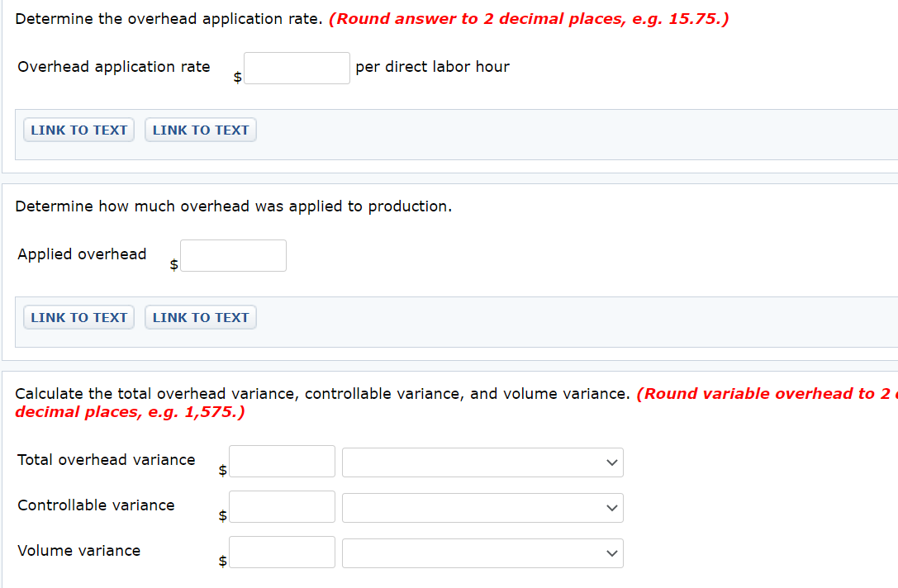Open the Total overhead variance dropdown
The width and height of the screenshot is (898, 588).
pyautogui.click(x=482, y=462)
